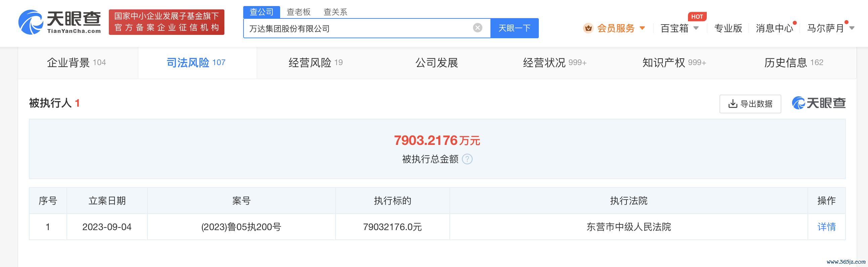
Task: Click the 执行法院 column header
Action: 629,201
